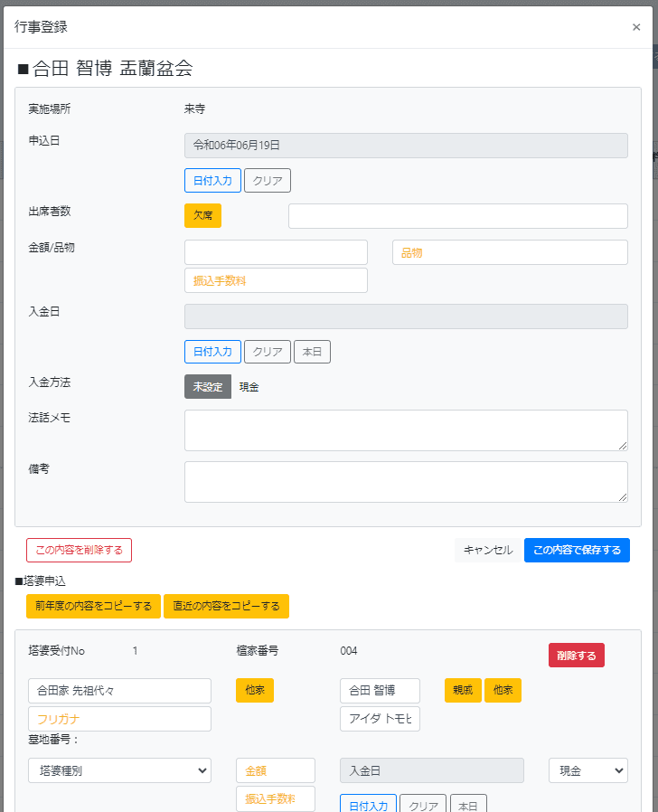Image resolution: width=658 pixels, height=812 pixels.
Task: Focus the 振込手数料 field under 金額/品物
Action: (276, 280)
